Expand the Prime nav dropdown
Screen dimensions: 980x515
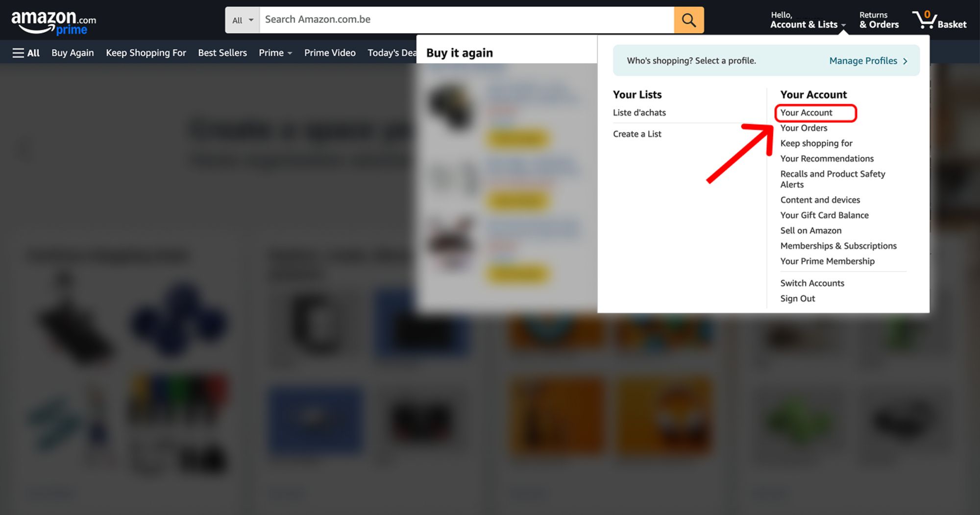pos(275,53)
